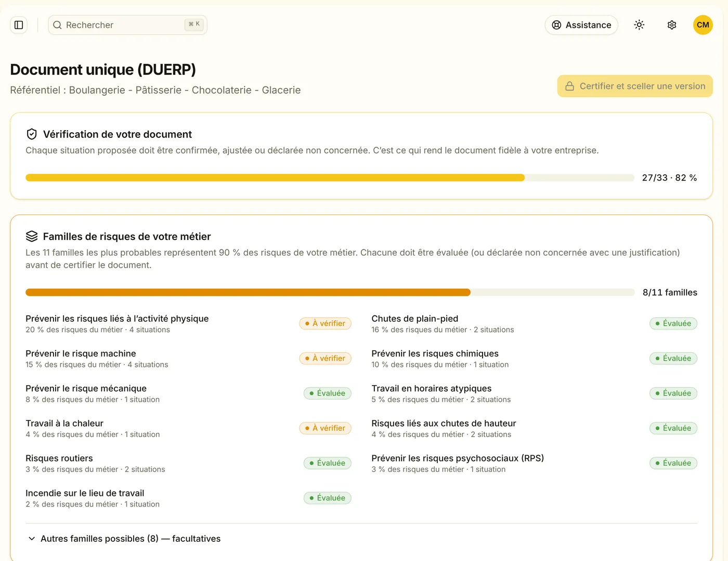Screen dimensions: 728x561
Task: Open the Assistance button
Action: coord(581,25)
